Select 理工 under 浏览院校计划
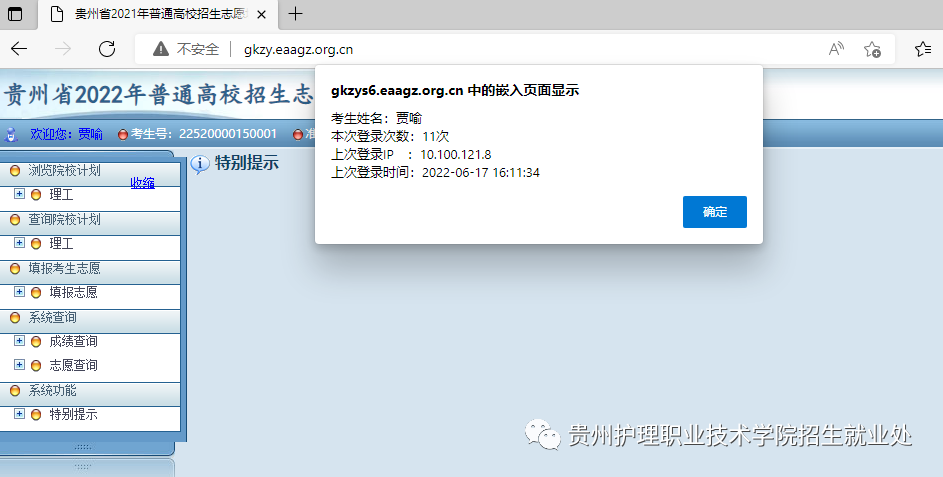943x477 pixels. coord(61,194)
